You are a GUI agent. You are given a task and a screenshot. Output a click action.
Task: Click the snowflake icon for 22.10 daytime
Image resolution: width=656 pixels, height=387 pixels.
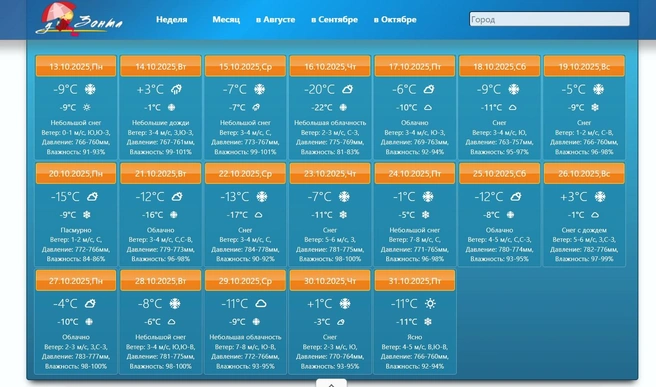(262, 197)
